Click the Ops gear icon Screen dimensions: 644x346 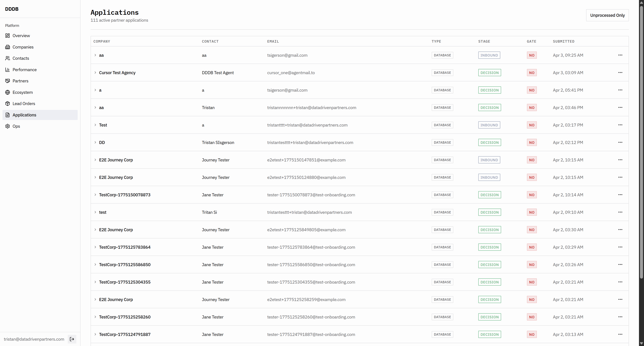[x=8, y=126]
